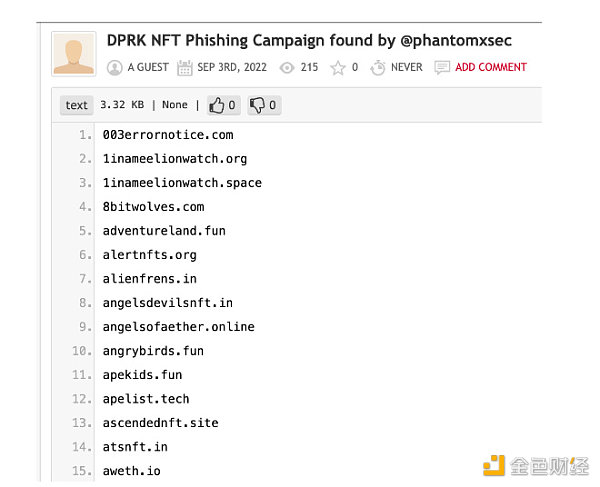Open the ADD COMMENT link
Image resolution: width=600 pixels, height=487 pixels.
pos(491,67)
